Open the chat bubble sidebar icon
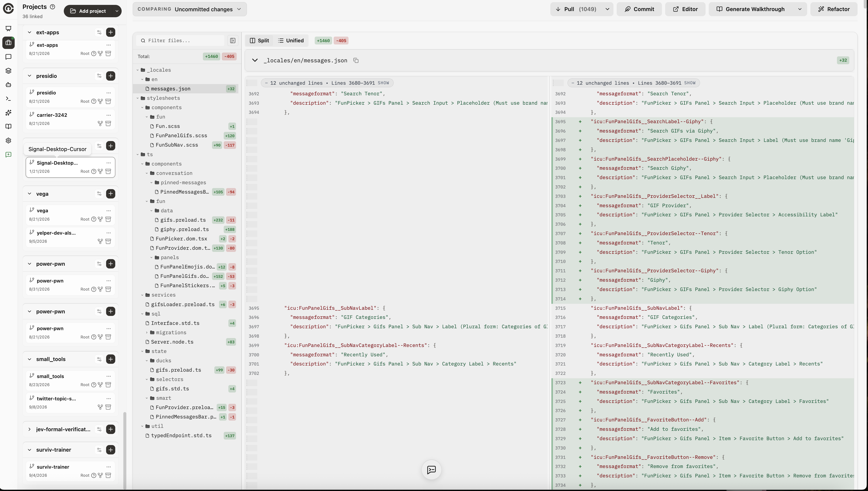Image resolution: width=868 pixels, height=491 pixels. coord(9,57)
